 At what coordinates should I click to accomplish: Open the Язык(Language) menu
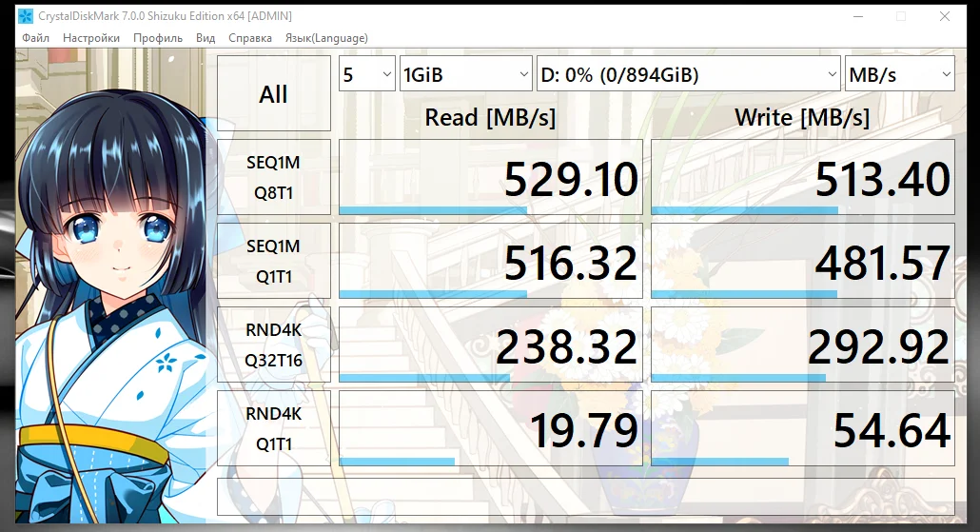click(326, 38)
